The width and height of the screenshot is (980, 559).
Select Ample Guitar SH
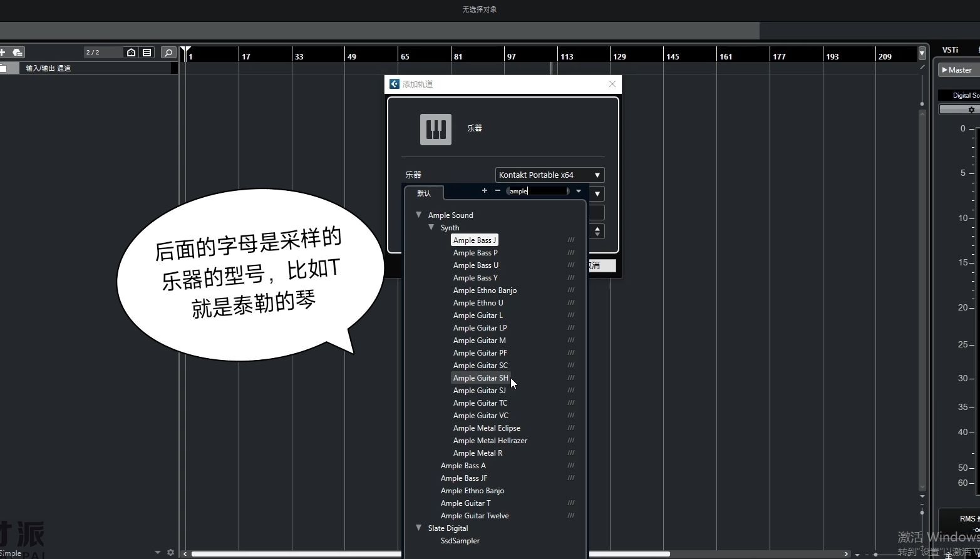point(481,377)
